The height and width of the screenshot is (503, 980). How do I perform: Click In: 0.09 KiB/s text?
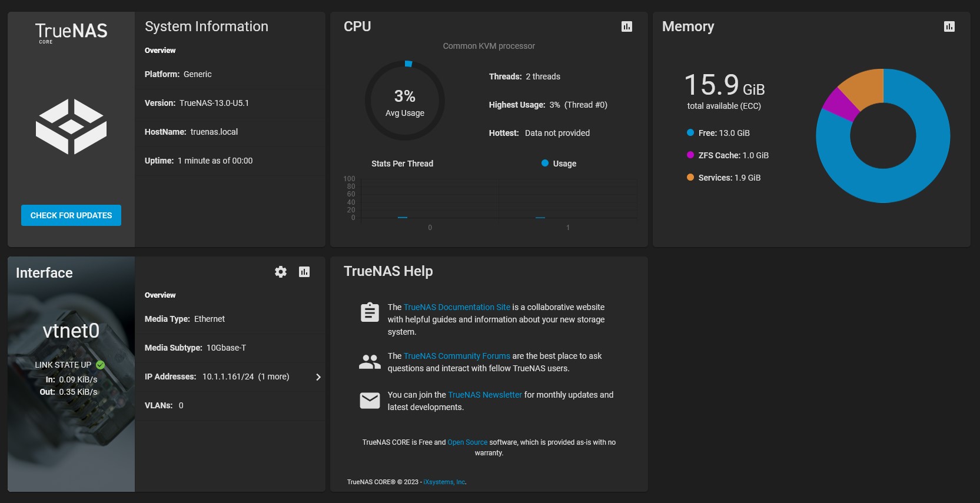[71, 379]
